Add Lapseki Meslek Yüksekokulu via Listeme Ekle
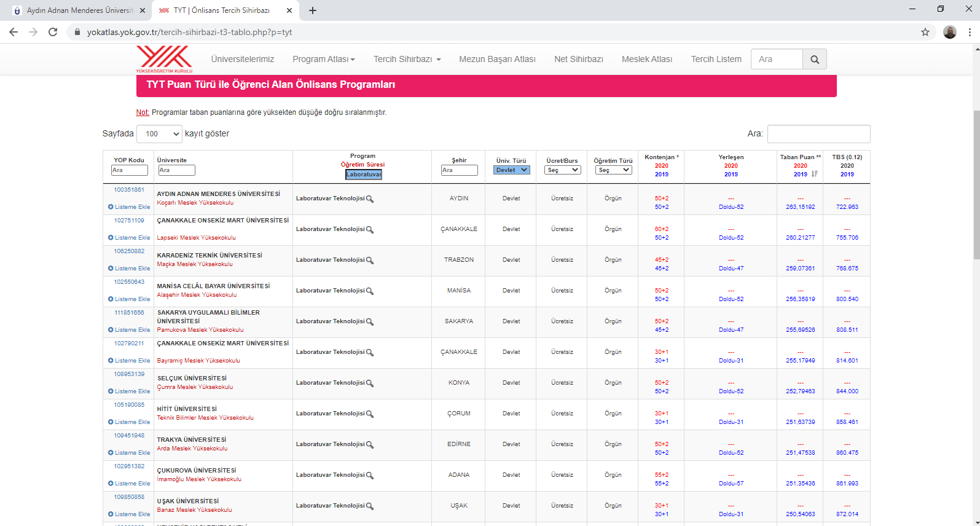 coord(129,238)
